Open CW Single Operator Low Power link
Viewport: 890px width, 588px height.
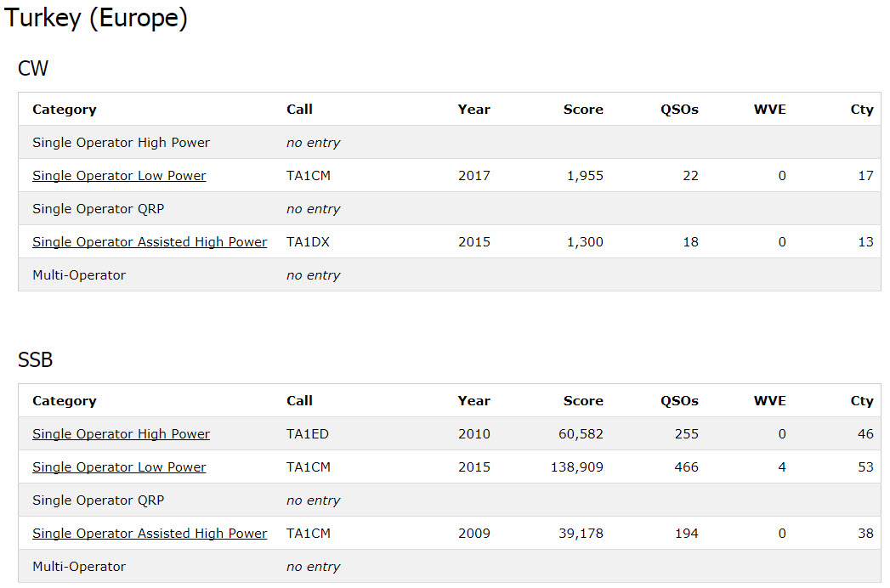point(119,176)
